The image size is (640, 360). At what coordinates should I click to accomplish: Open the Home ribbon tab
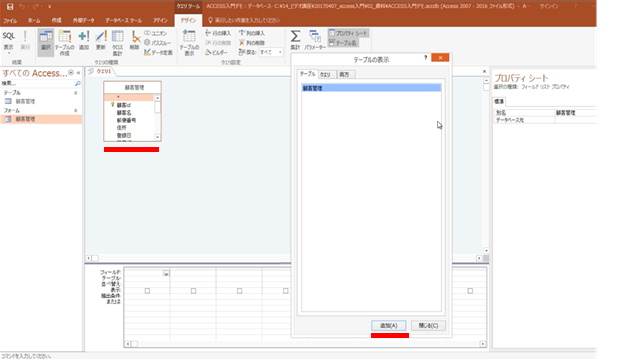click(34, 20)
